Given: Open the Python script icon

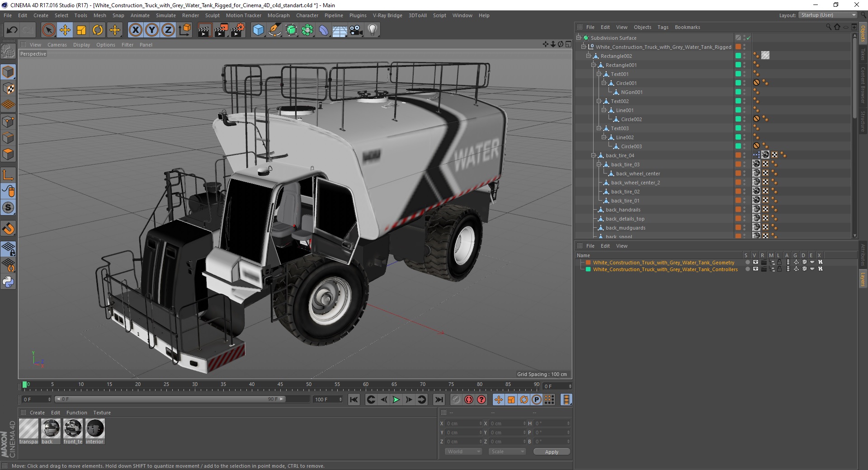Looking at the screenshot, I should point(8,282).
